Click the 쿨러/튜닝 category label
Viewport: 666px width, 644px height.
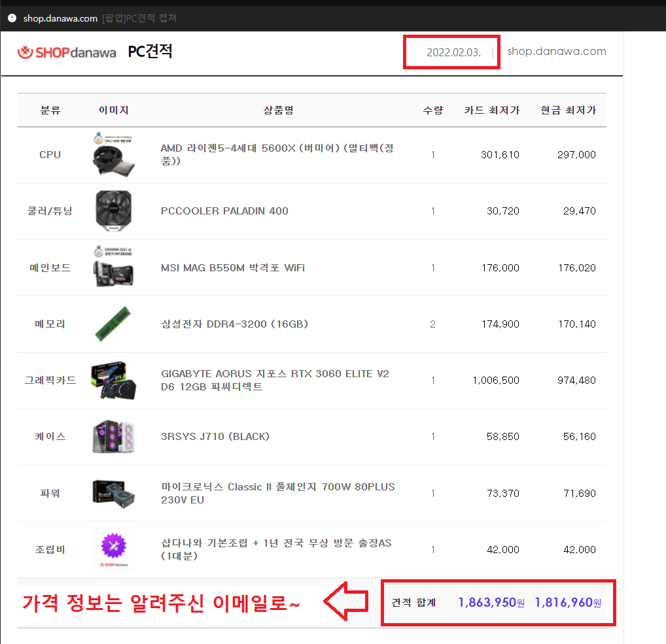pos(50,211)
